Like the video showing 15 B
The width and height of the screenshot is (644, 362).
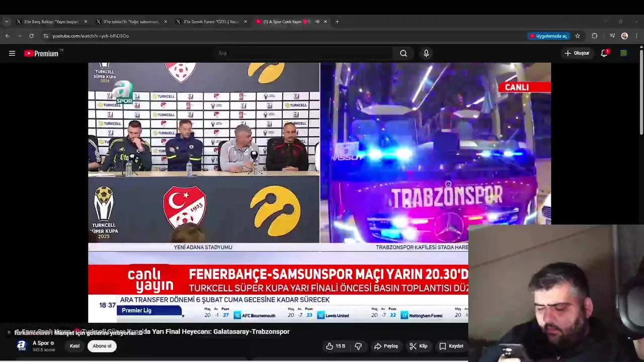336,346
